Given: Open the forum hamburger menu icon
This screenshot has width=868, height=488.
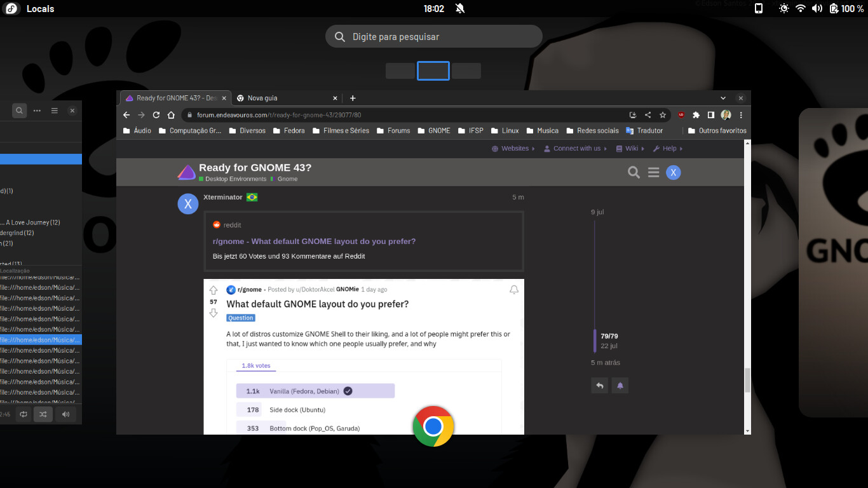Looking at the screenshot, I should pyautogui.click(x=653, y=172).
